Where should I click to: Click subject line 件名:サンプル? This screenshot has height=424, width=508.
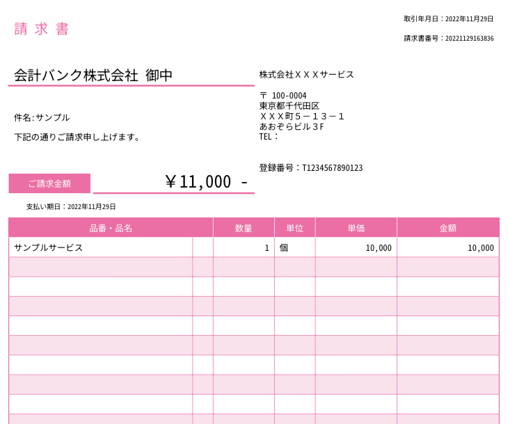42,118
